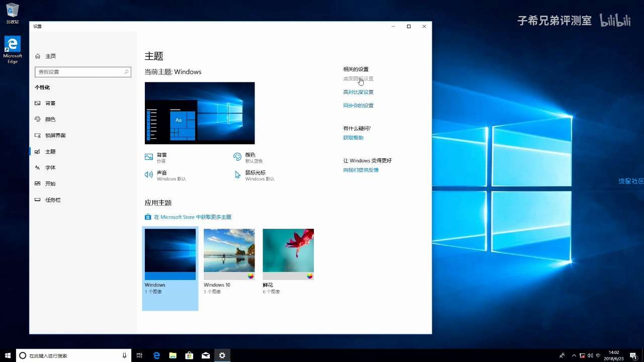Image resolution: width=644 pixels, height=362 pixels.
Task: Click the color wheel badge on the Windows 10 theme
Action: pyautogui.click(x=251, y=276)
